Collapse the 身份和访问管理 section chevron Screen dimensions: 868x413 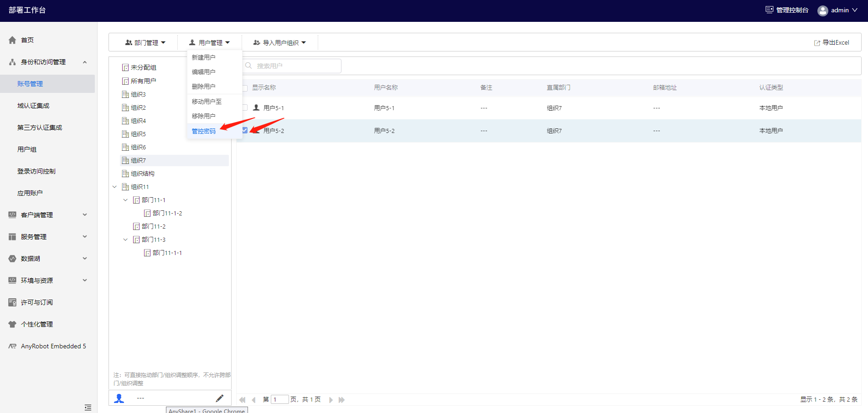85,62
